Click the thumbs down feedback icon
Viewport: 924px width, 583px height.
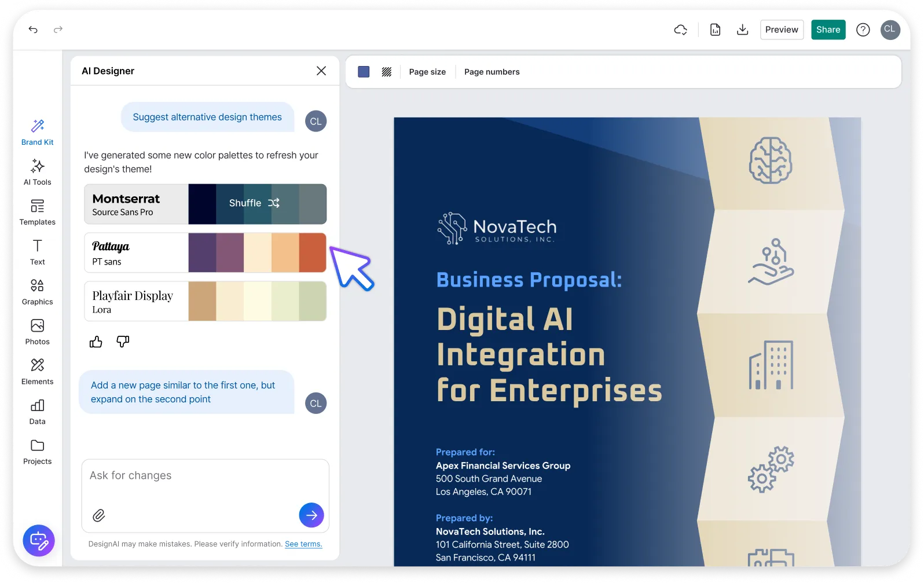[123, 342]
